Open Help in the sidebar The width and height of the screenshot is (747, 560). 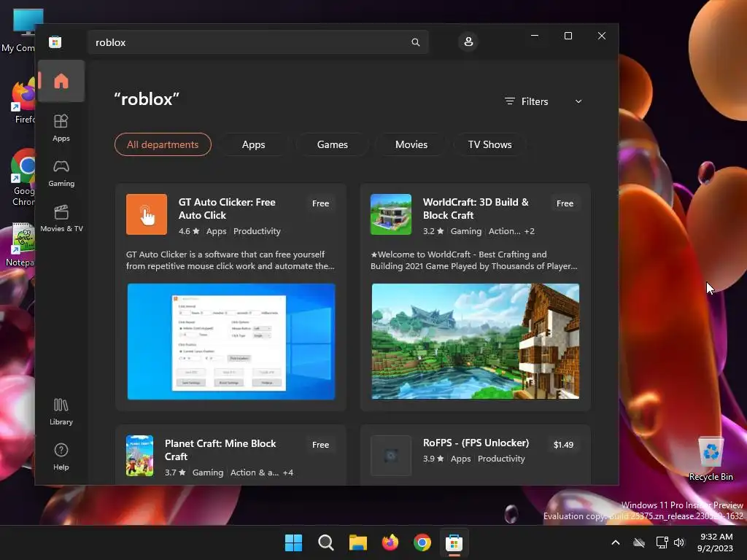point(61,456)
